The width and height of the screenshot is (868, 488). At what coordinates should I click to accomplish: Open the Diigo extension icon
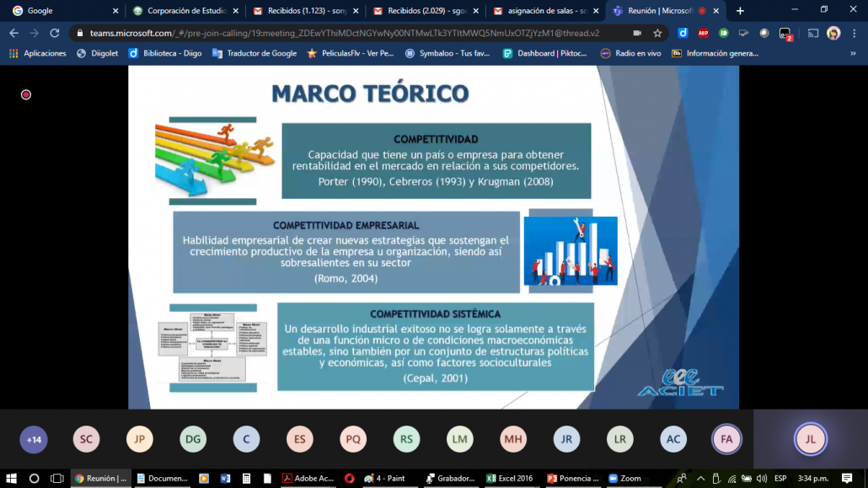click(x=683, y=33)
